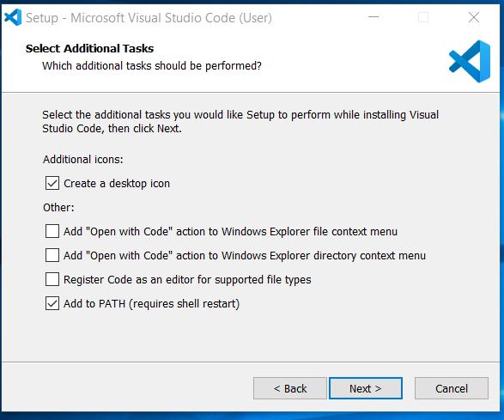Enable Open with Code file context menu
Viewport: 504px width, 420px height.
[52, 231]
